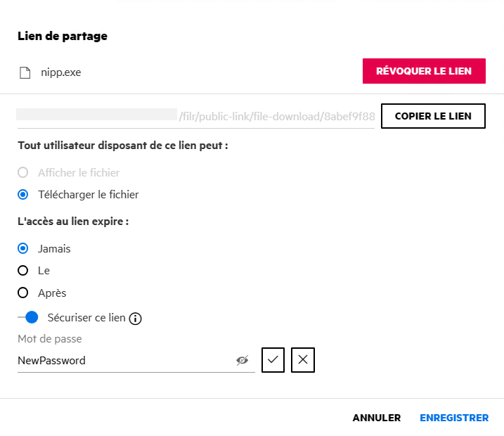The image size is (504, 436).
Task: Click the nipp.exe file icon
Action: [x=25, y=72]
